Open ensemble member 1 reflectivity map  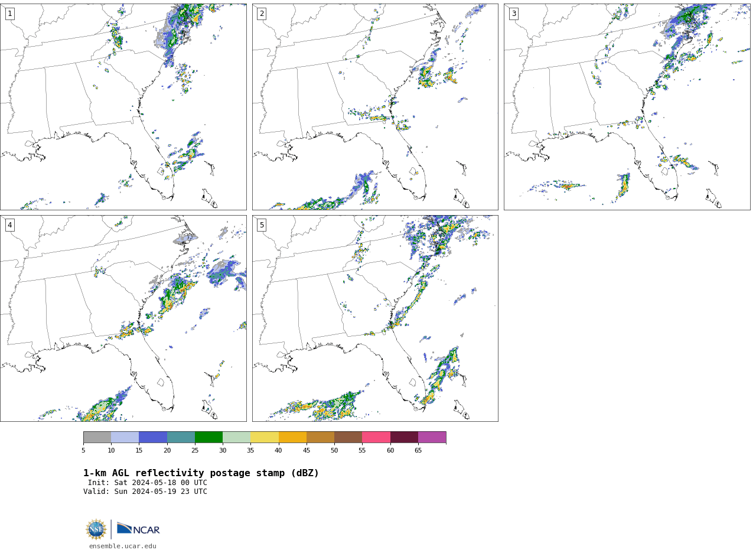coord(123,107)
